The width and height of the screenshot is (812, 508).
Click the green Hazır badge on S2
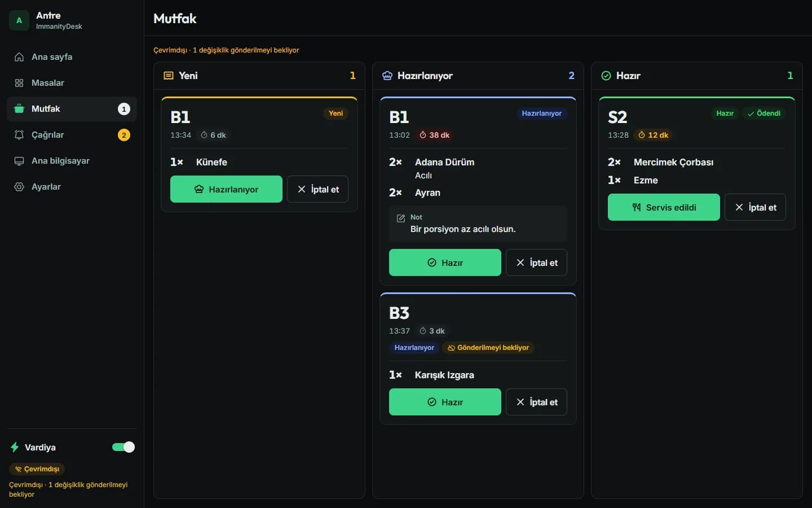[x=725, y=113]
